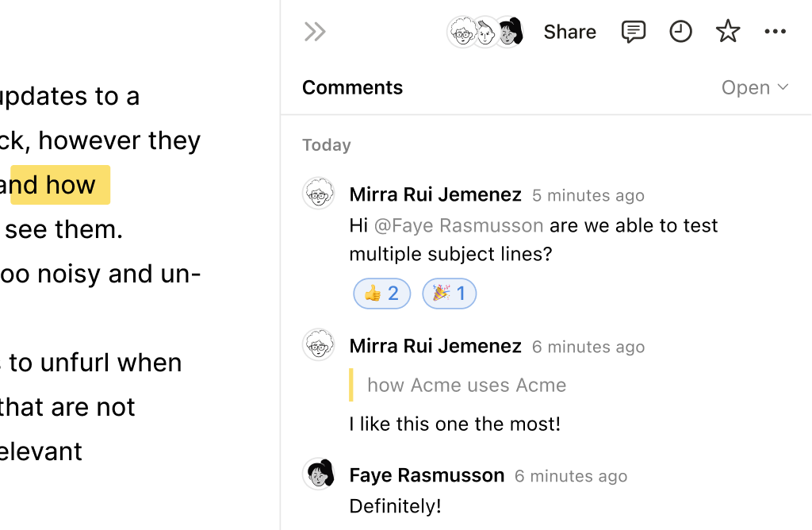Click collaborator avatars group in header

(x=485, y=32)
